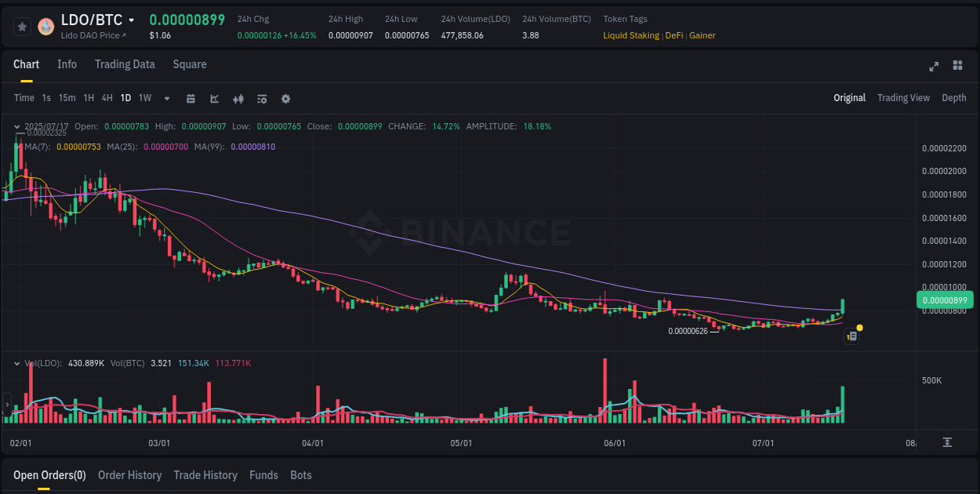Collapse the Vol(LDO) indicator panel
This screenshot has width=980, height=494.
[17, 362]
